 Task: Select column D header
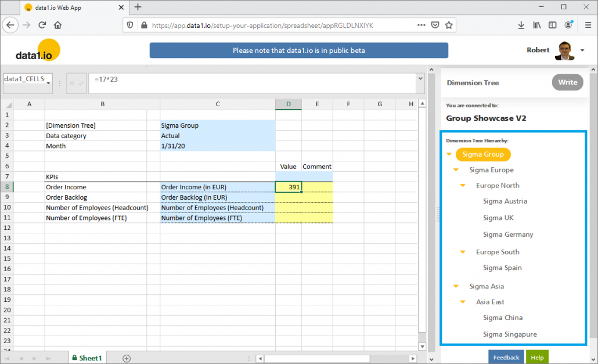(x=289, y=104)
